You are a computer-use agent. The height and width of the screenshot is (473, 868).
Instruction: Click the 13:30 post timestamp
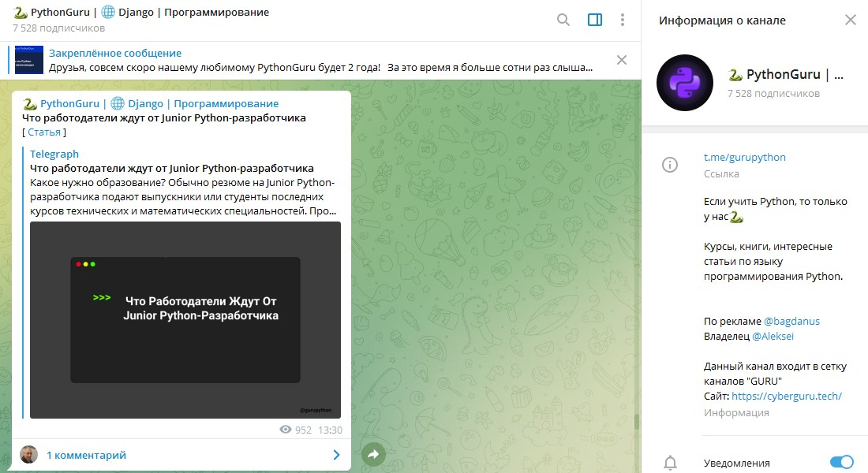pyautogui.click(x=330, y=430)
